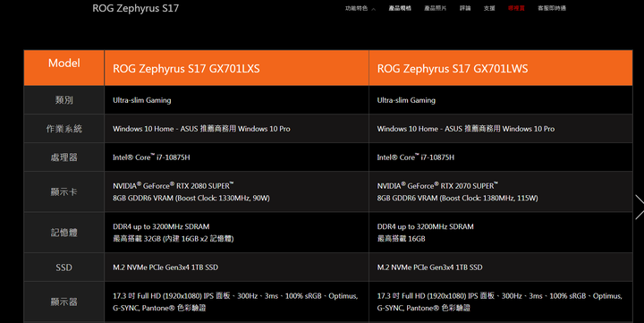Select RTX 2080 SUPER graphics text
644x323 pixels.
[x=174, y=186]
